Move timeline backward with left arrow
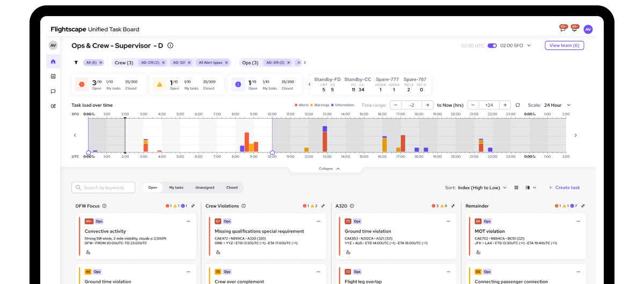Screen dimensions: 644x284 pos(75,135)
